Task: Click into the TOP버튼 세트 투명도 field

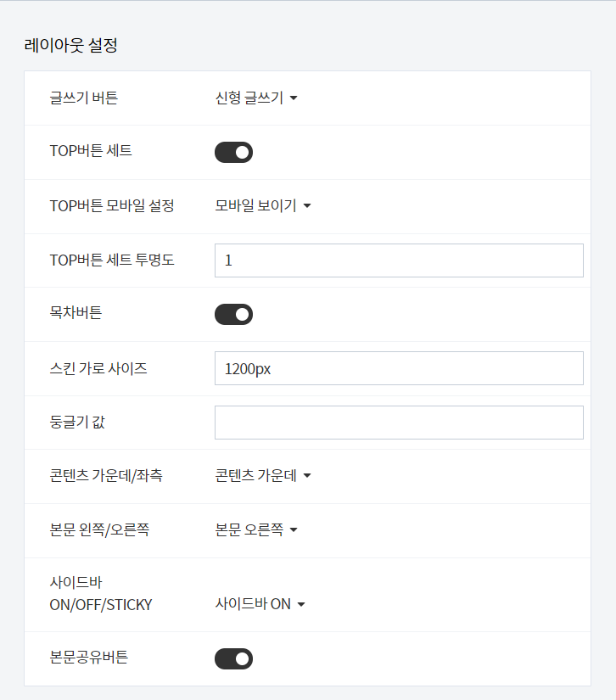Action: 399,260
